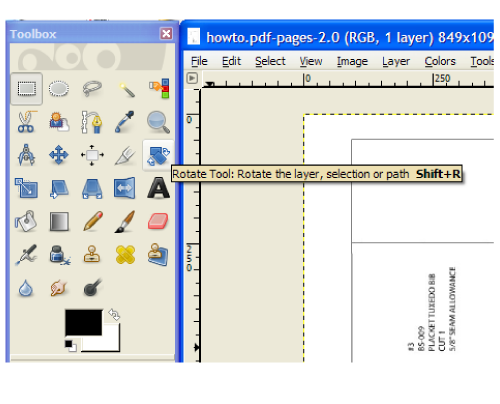Select the Pencil tool
The height and width of the screenshot is (404, 500).
click(93, 221)
